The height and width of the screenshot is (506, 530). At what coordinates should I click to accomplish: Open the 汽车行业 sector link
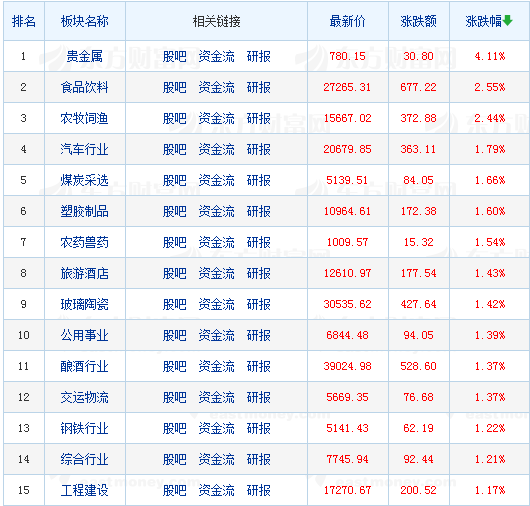(x=85, y=149)
